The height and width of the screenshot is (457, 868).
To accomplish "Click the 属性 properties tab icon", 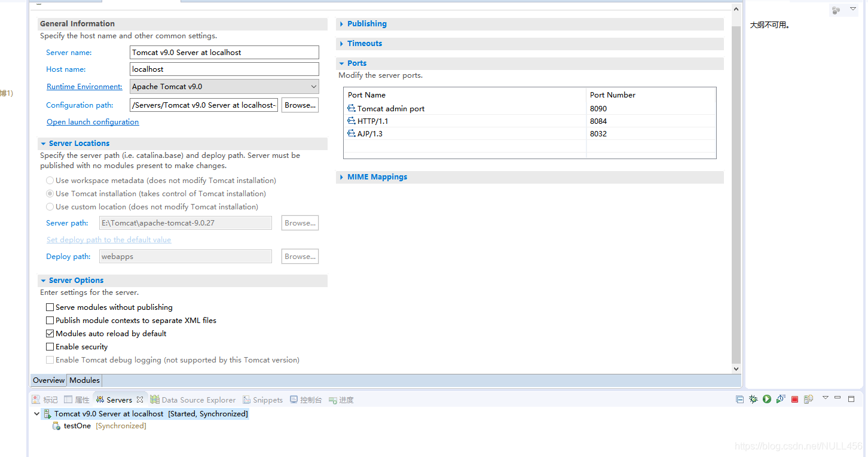I will click(68, 400).
